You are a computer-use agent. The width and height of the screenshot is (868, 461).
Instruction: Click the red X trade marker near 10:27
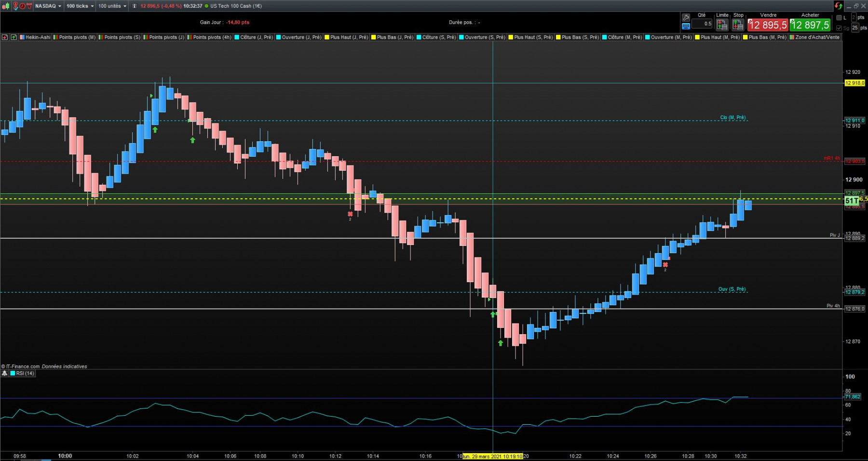[665, 265]
